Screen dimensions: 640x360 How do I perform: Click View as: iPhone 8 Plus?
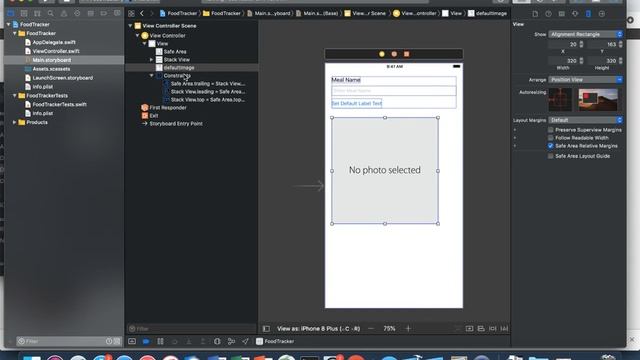click(319, 329)
